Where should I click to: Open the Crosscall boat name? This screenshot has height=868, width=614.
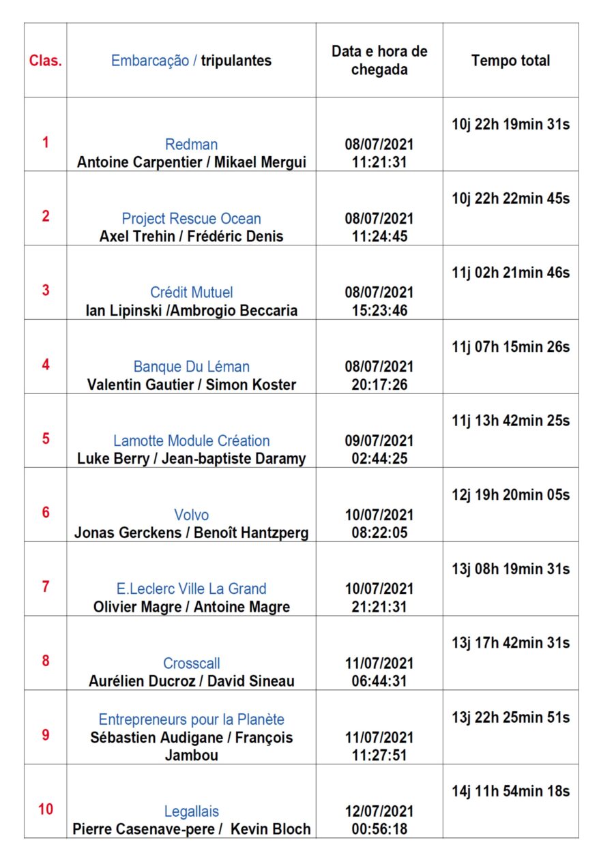tap(191, 663)
